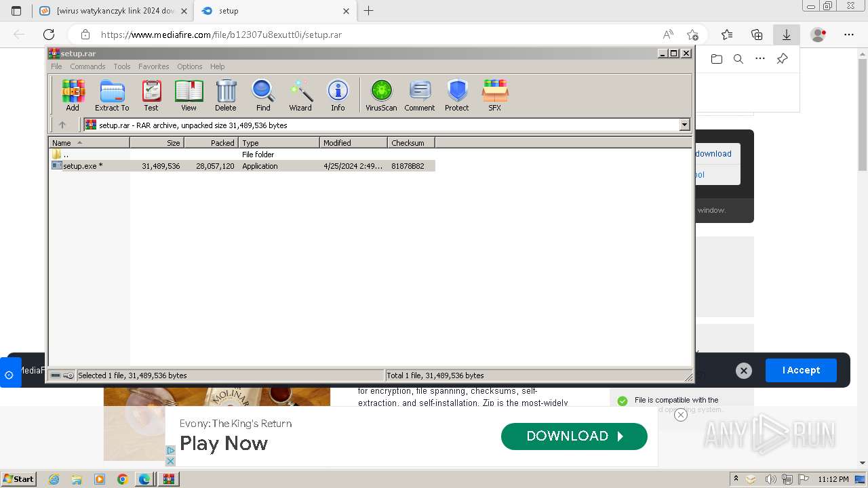Dismiss cookie banner with X icon
The image size is (868, 488).
coord(744,370)
